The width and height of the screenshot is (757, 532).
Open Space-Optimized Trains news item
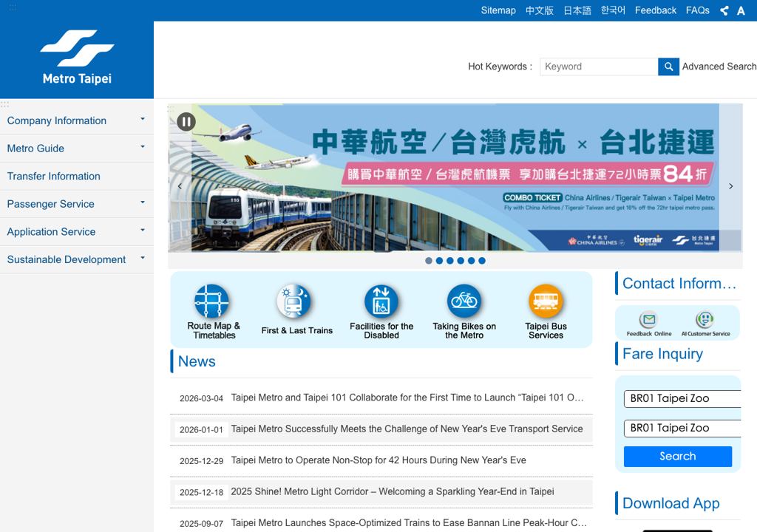409,523
